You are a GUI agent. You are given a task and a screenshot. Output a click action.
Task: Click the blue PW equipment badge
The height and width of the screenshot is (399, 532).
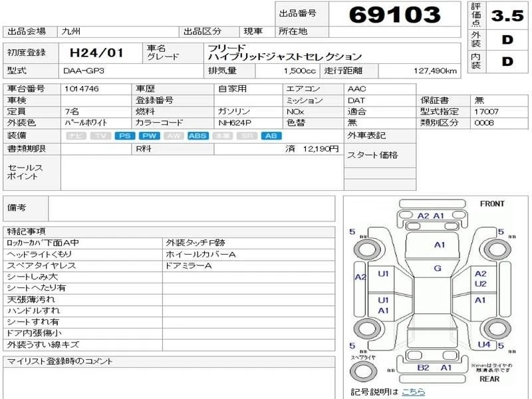coord(149,136)
